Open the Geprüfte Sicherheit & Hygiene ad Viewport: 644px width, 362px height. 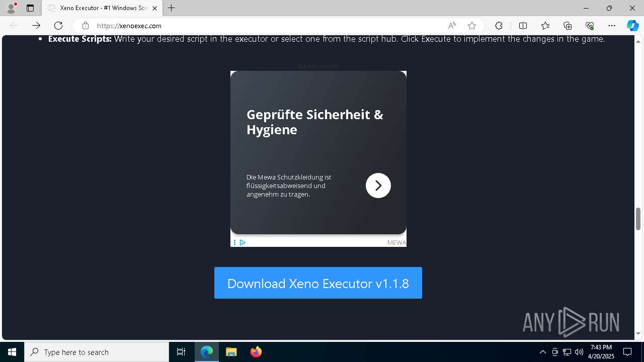[x=315, y=122]
